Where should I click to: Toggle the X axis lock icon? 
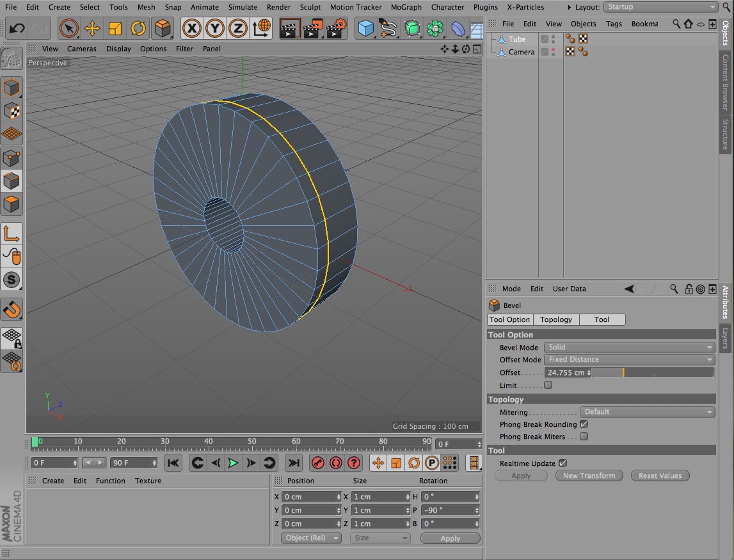(191, 29)
